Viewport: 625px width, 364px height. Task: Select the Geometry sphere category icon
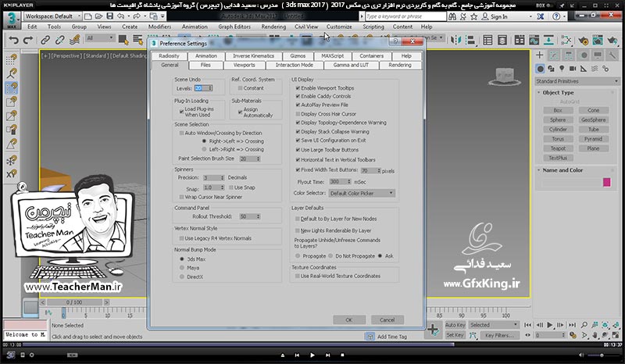tap(540, 69)
